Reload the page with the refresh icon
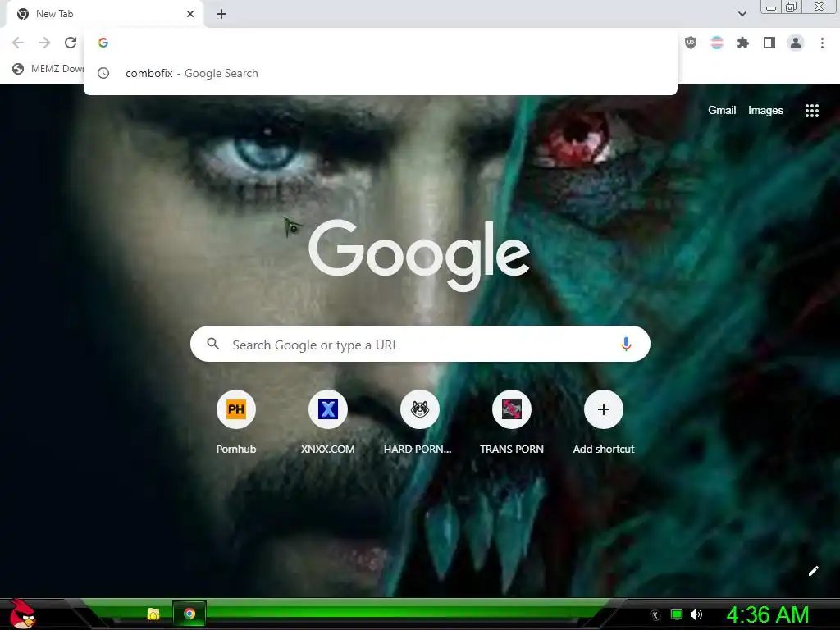 71,43
